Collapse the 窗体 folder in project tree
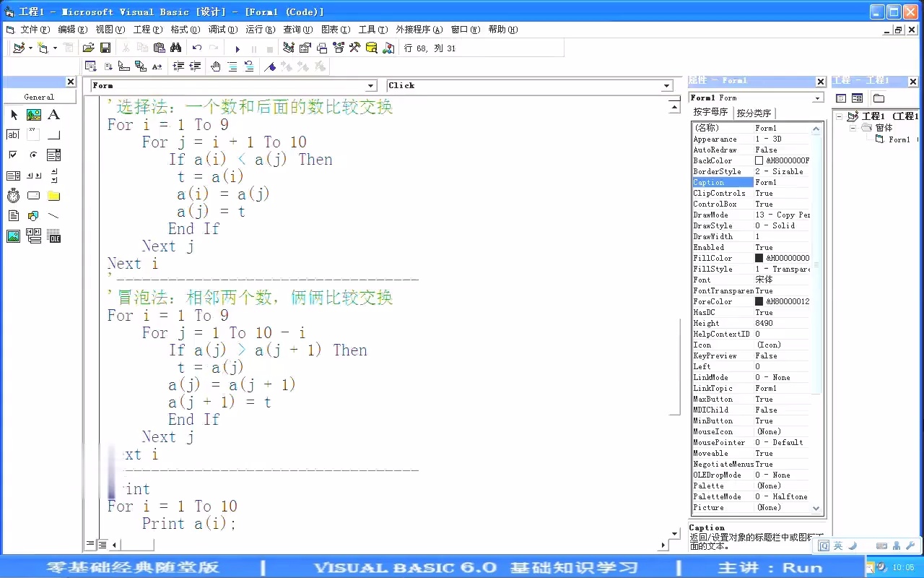 click(853, 128)
